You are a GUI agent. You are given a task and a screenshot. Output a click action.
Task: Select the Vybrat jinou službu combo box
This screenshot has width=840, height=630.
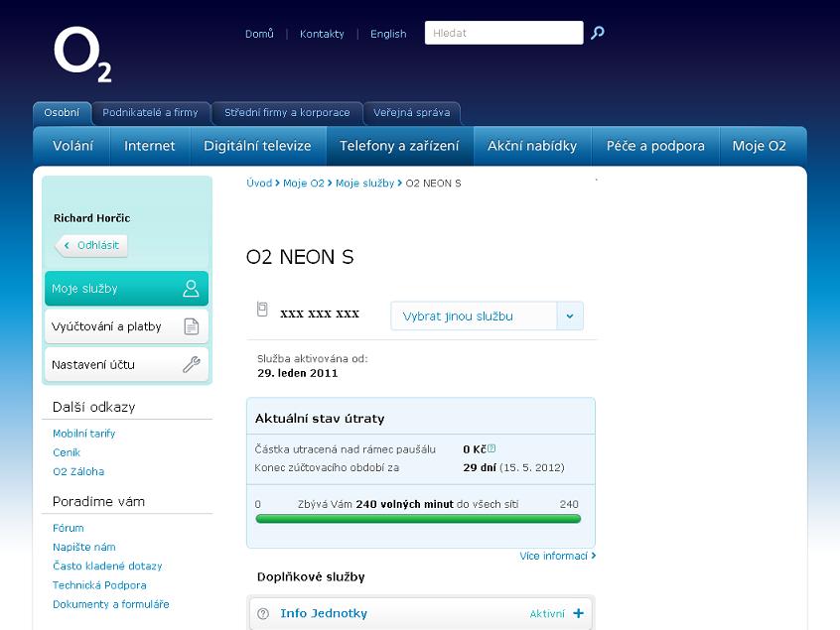(x=487, y=316)
